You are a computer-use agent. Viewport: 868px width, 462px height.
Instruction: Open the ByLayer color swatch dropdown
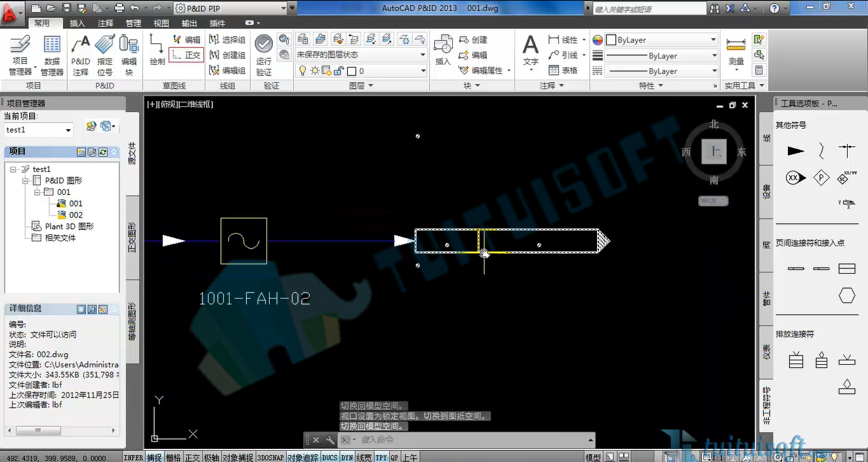click(x=713, y=40)
